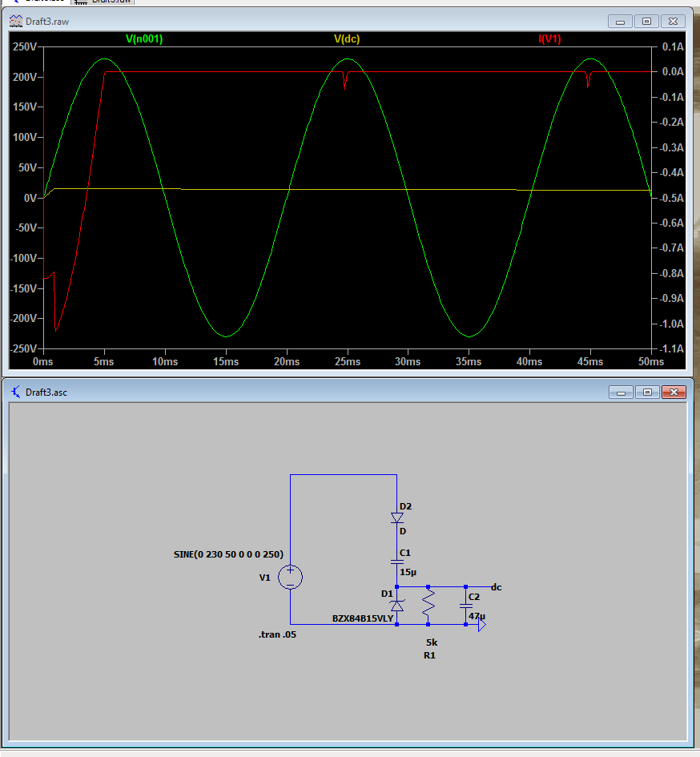The image size is (700, 757).
Task: Click the voltage source V1 symbol
Action: point(290,577)
